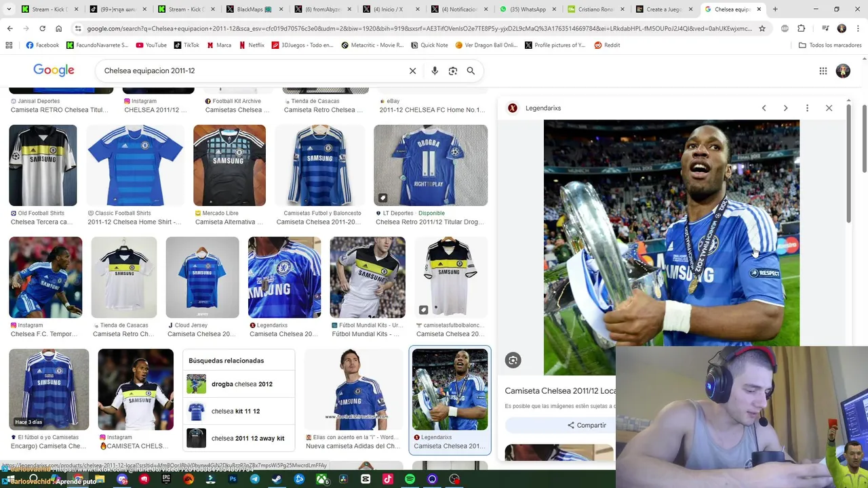Open Chrome three-dot menu
This screenshot has width=868, height=488.
coord(858,28)
